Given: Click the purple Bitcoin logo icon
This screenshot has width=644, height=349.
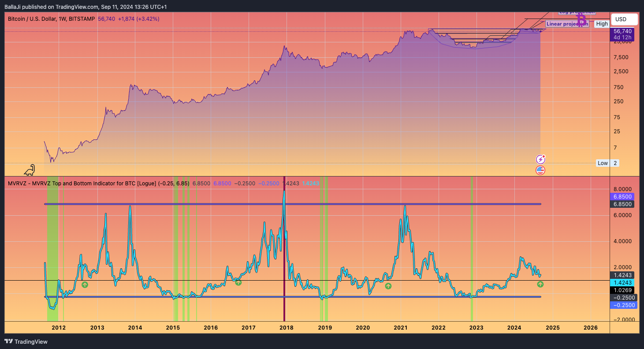Looking at the screenshot, I should click(x=581, y=19).
